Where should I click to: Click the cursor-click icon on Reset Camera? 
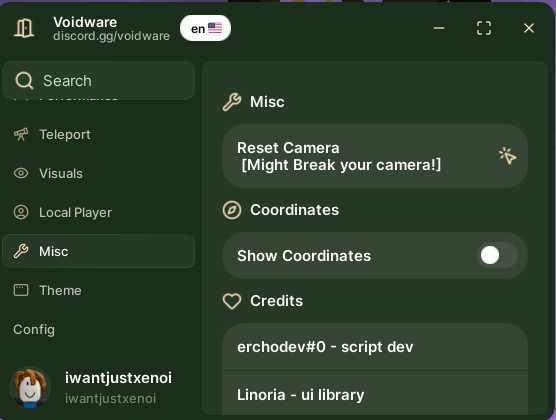(507, 156)
